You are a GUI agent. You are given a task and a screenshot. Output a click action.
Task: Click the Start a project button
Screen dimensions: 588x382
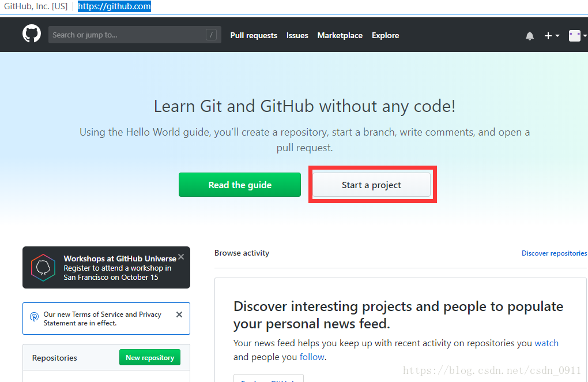click(x=371, y=185)
